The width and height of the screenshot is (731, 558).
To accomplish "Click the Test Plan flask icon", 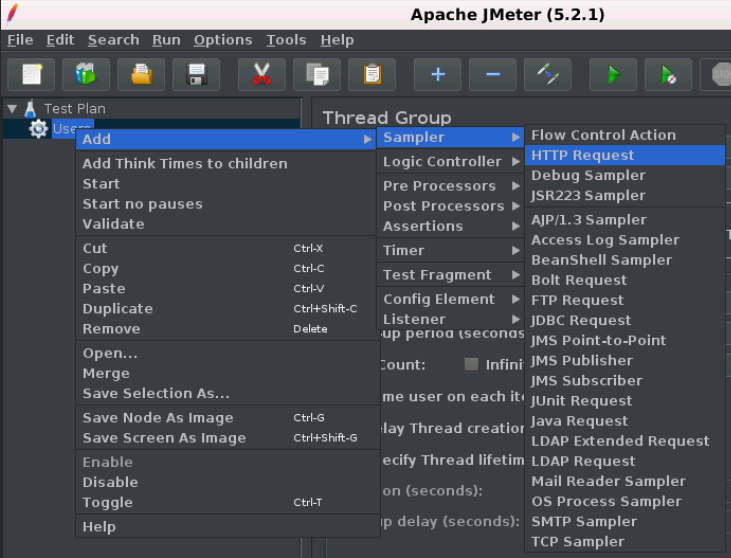I will (x=30, y=109).
